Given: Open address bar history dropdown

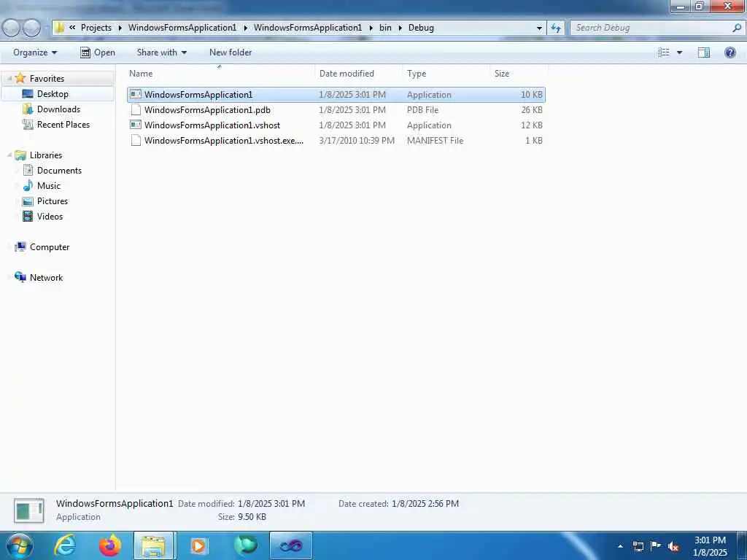Looking at the screenshot, I should (539, 28).
